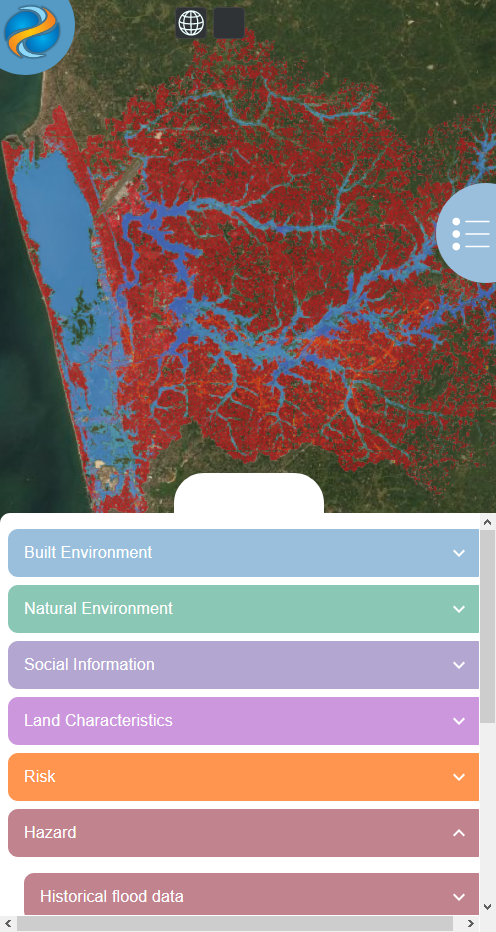Click the vertical scrollbar up arrow
This screenshot has height=932, width=496.
pyautogui.click(x=487, y=522)
